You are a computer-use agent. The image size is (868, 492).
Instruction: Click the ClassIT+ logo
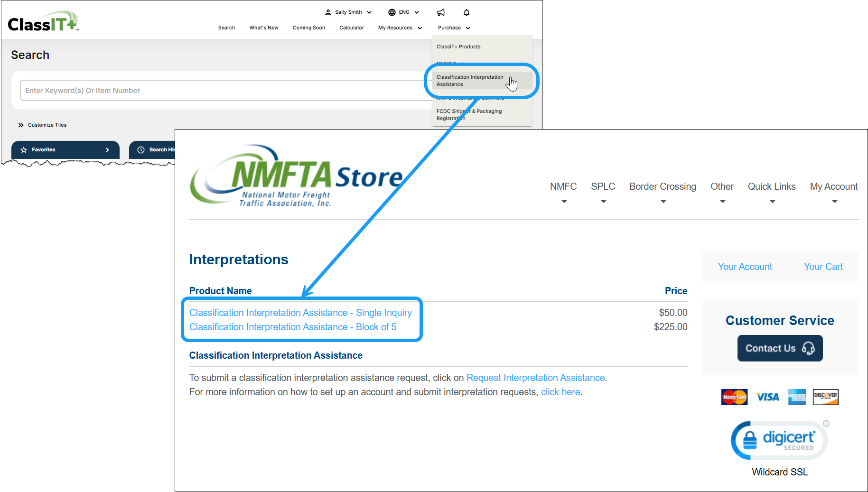point(43,20)
